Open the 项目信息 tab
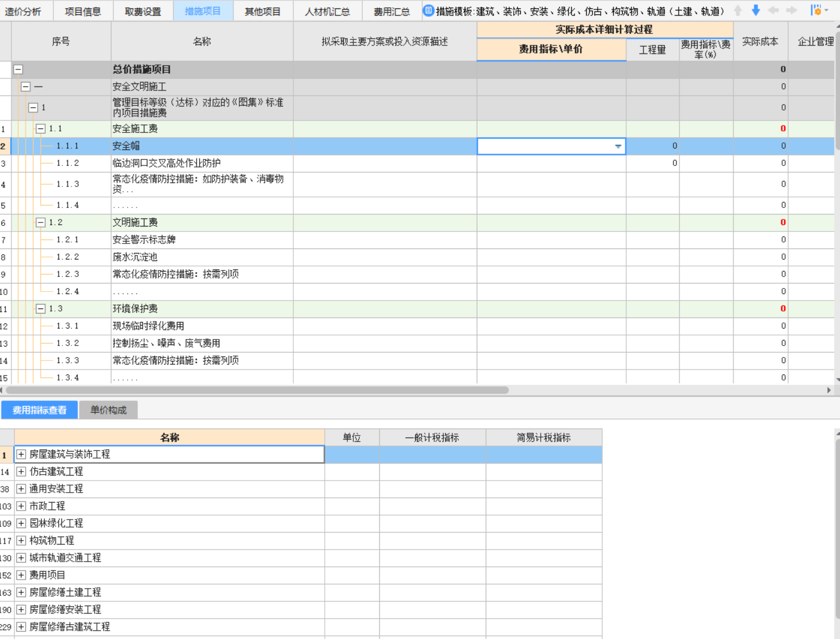The height and width of the screenshot is (639, 840). pyautogui.click(x=83, y=11)
